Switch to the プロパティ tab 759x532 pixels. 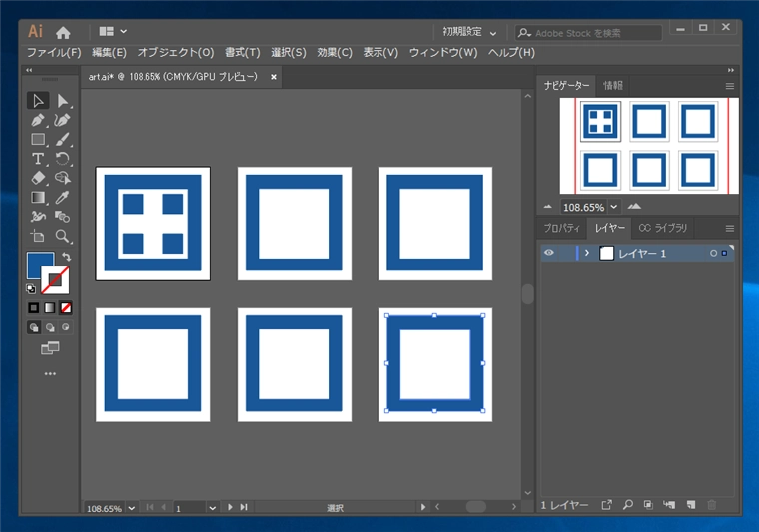pyautogui.click(x=561, y=229)
